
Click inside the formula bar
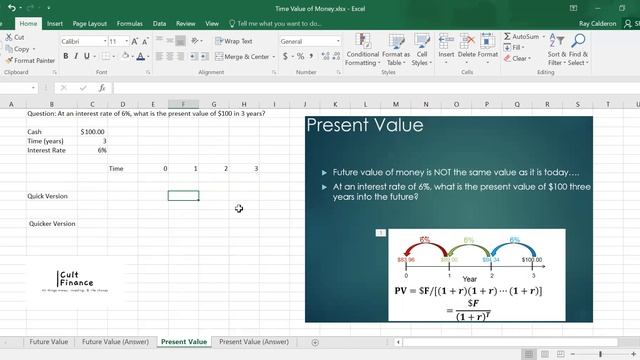coord(376,88)
